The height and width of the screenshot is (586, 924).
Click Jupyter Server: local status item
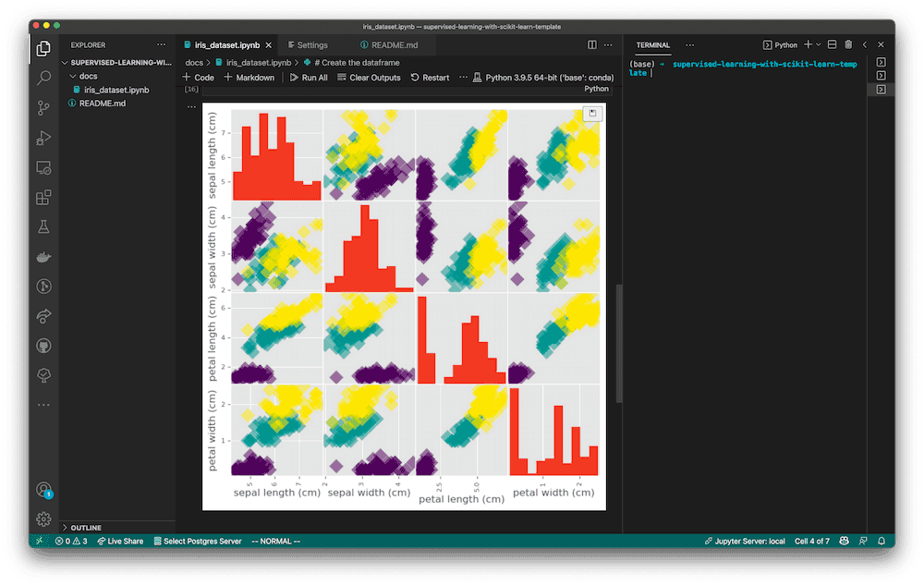pos(745,542)
